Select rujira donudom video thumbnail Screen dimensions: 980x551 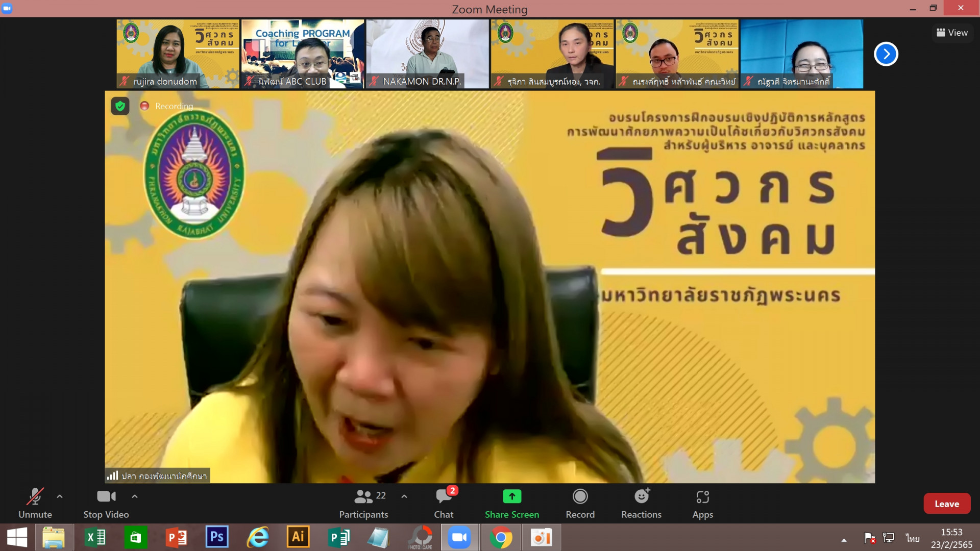click(x=178, y=54)
